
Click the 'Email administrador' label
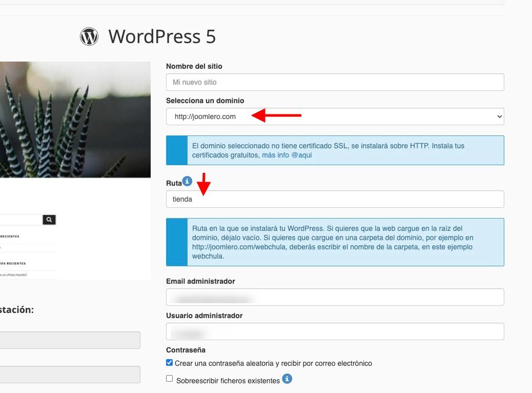pos(200,281)
